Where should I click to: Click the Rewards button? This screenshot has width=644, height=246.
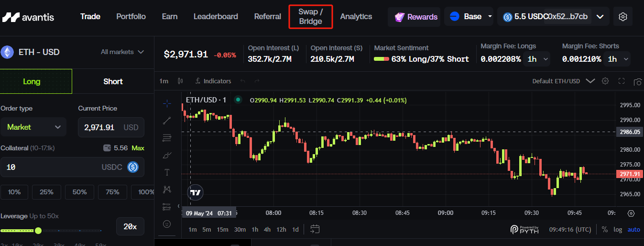click(x=415, y=17)
